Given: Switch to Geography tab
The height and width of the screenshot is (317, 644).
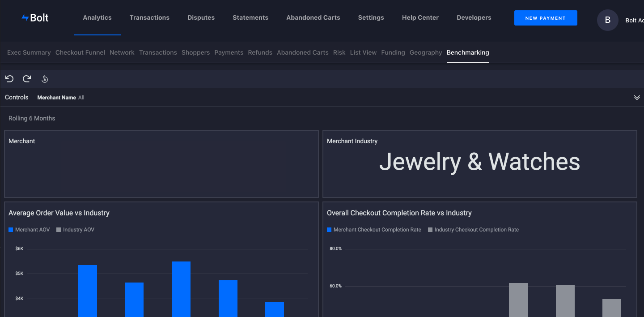Looking at the screenshot, I should (426, 52).
